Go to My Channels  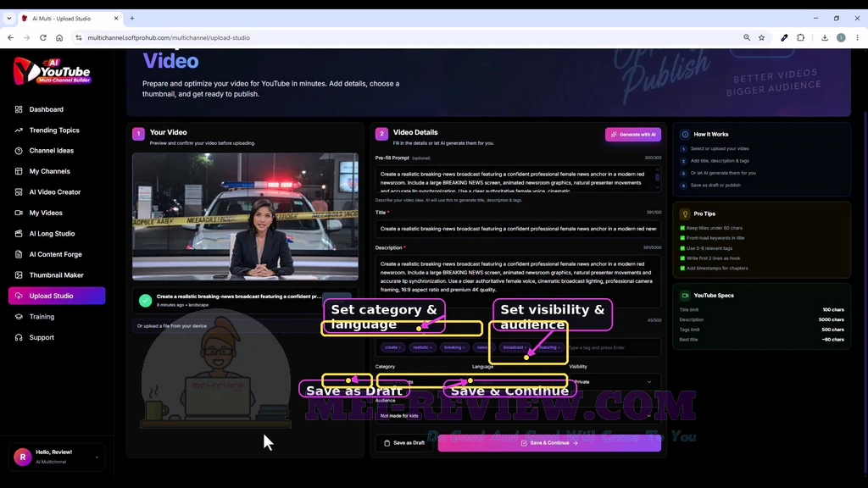[x=49, y=171]
